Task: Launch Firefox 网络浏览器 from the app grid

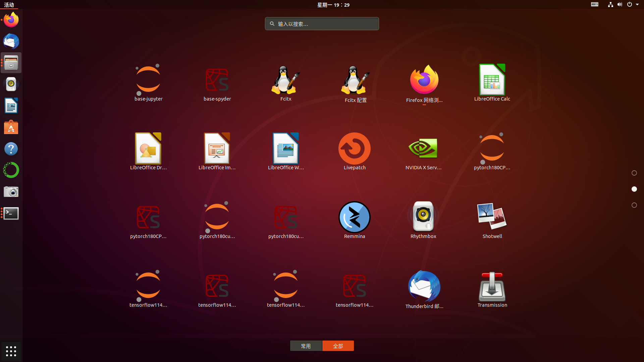Action: point(424,83)
